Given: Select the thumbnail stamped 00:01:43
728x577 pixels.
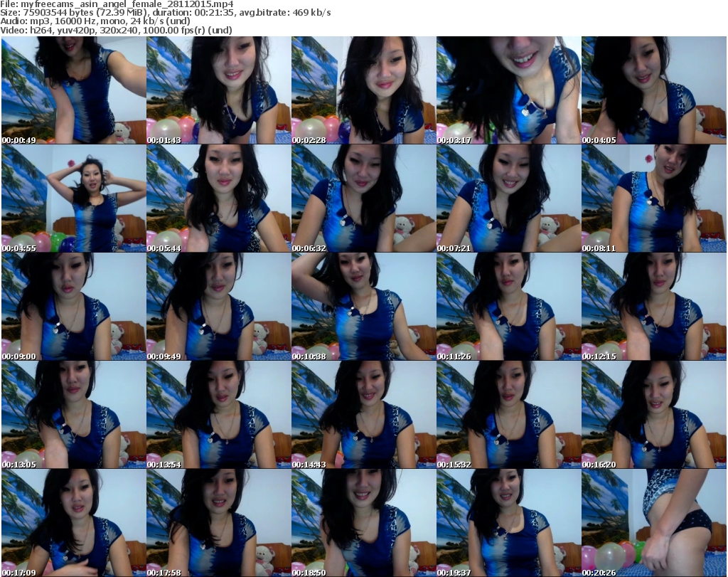Looking at the screenshot, I should 219,90.
